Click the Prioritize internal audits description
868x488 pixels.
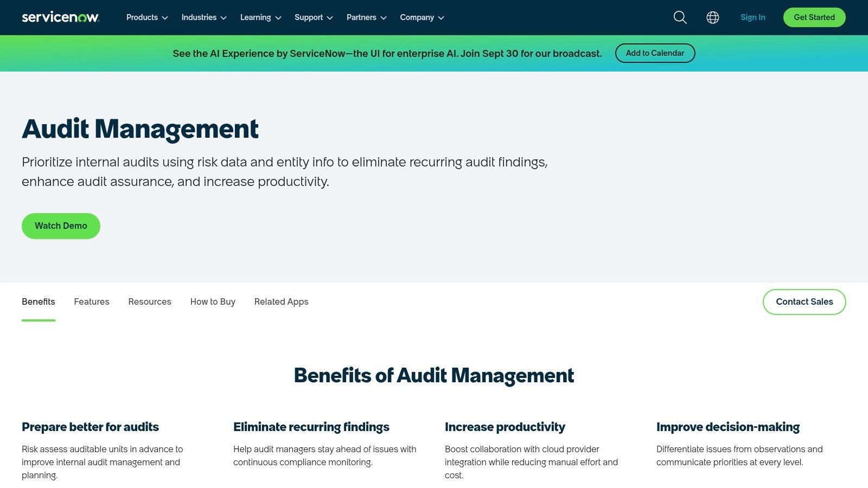click(285, 172)
